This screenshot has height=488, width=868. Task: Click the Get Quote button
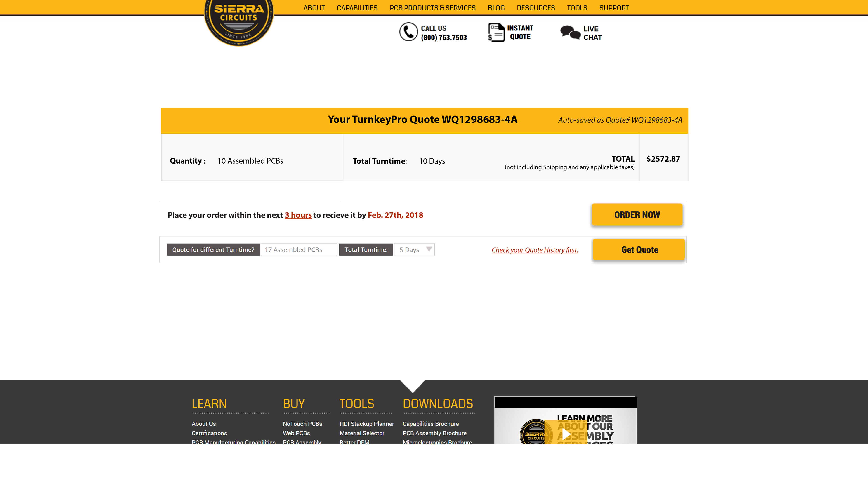click(x=639, y=250)
